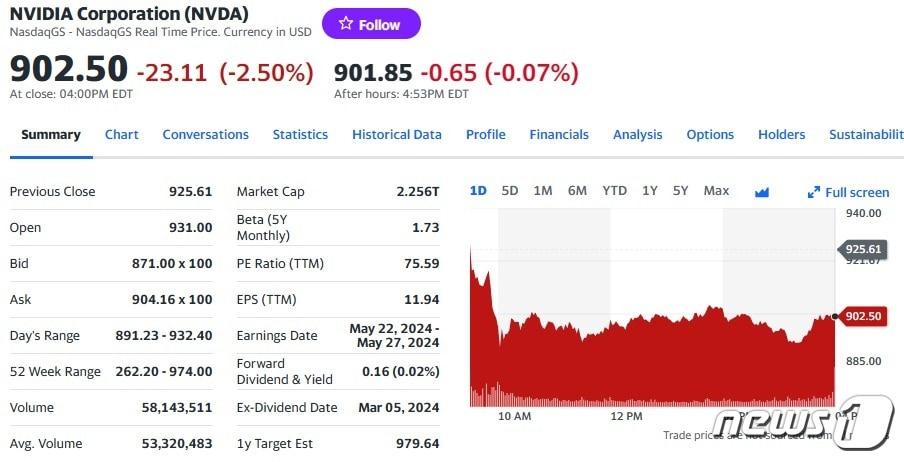Viewport: 904px width, 462px height.
Task: Show the Max chart range
Action: [x=716, y=191]
